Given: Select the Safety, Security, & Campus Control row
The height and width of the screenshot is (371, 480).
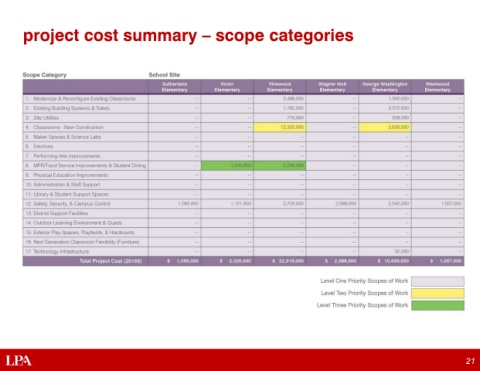Looking at the screenshot, I should tap(243, 204).
